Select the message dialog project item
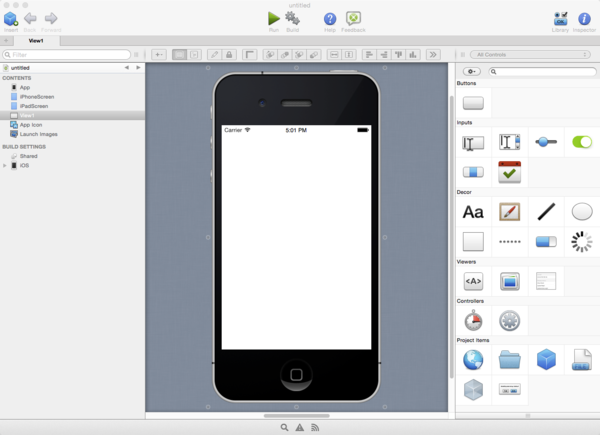Screen dimensions: 600x435 coord(510,389)
